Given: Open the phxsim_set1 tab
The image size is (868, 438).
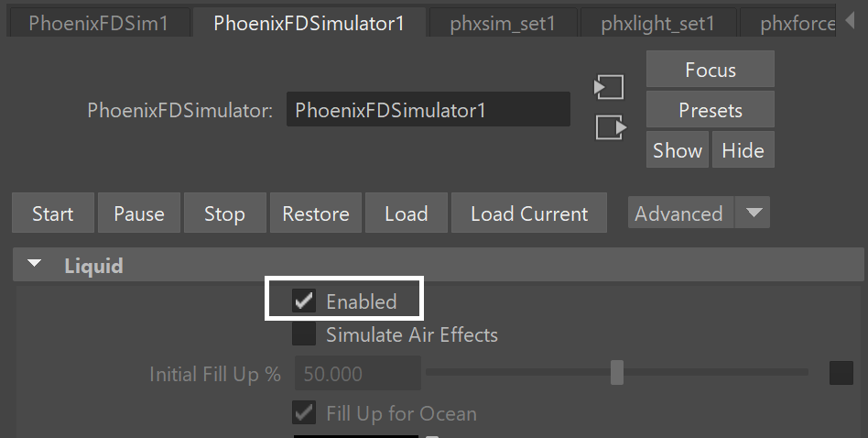Looking at the screenshot, I should point(503,23).
